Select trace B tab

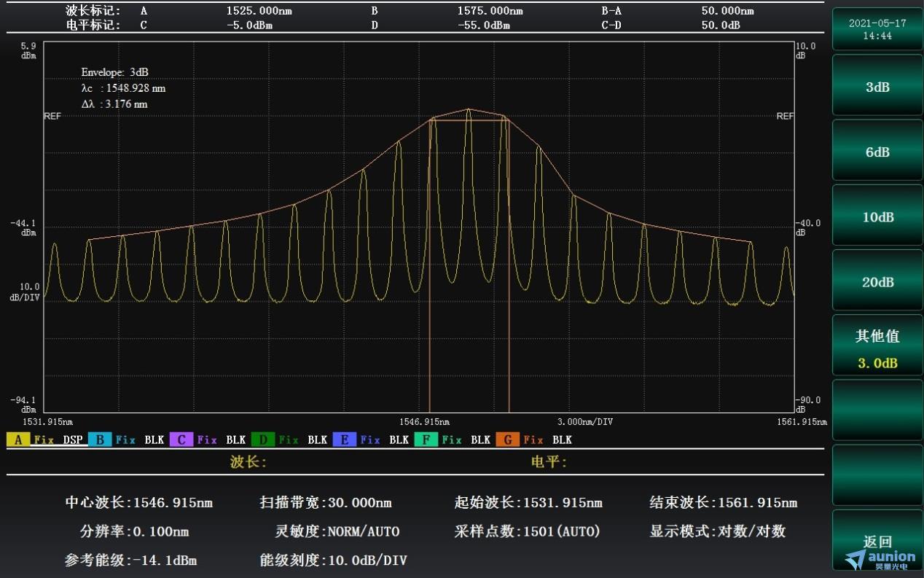[x=100, y=440]
